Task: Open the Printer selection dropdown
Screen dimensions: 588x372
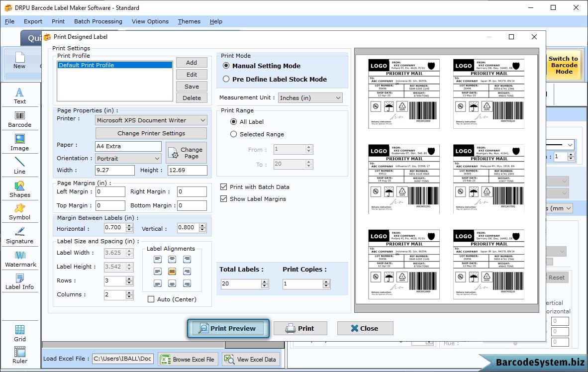Action: coord(151,120)
